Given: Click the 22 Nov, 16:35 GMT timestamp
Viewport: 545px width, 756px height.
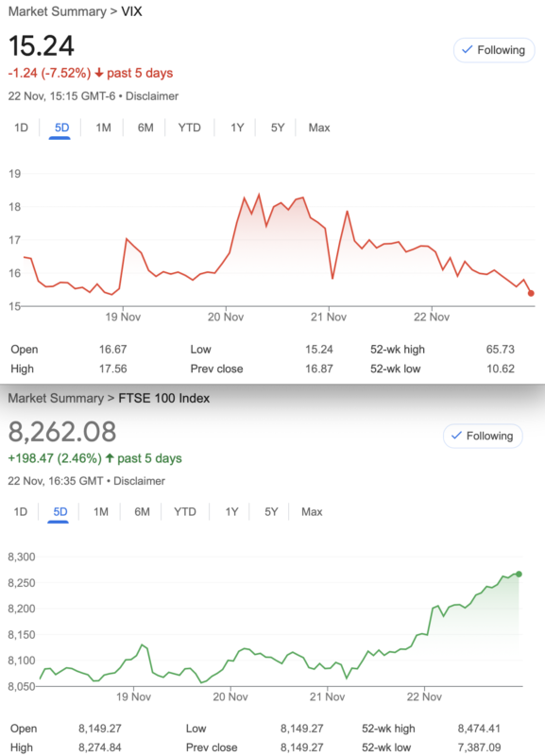Looking at the screenshot, I should [x=56, y=481].
